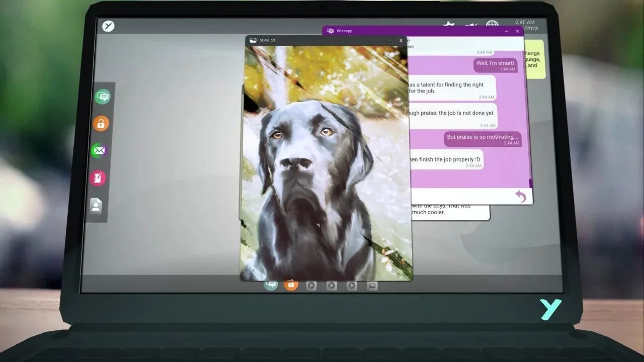The width and height of the screenshot is (644, 362).
Task: Minimize the SCAN_11 image window
Action: pos(390,40)
